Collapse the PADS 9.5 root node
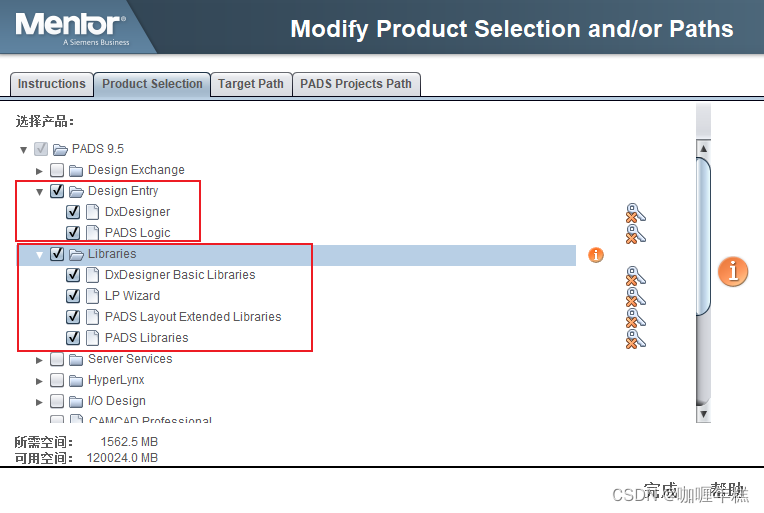 tap(23, 150)
